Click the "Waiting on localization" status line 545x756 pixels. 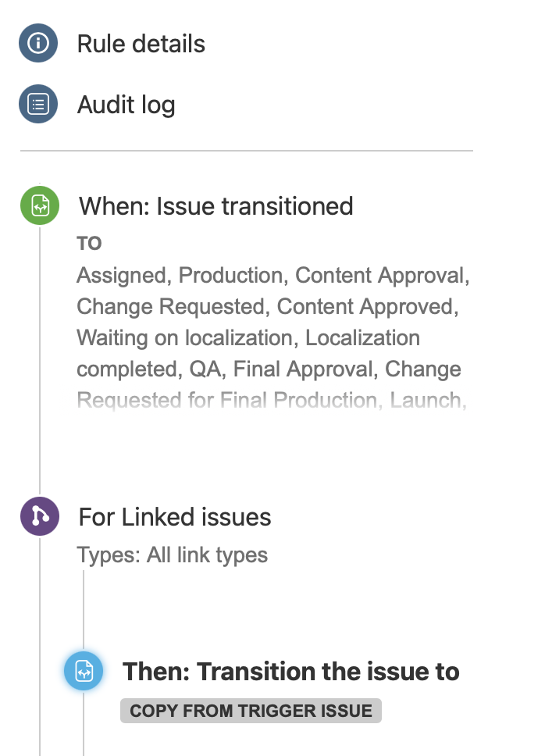(x=248, y=338)
